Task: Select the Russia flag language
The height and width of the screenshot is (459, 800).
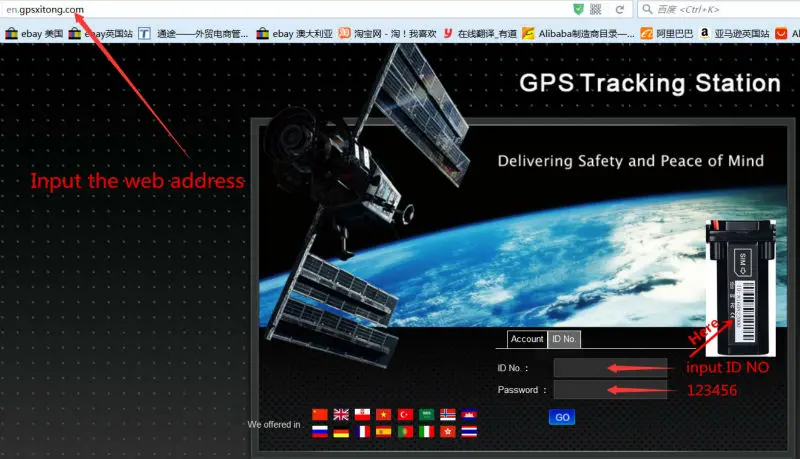Action: (320, 431)
